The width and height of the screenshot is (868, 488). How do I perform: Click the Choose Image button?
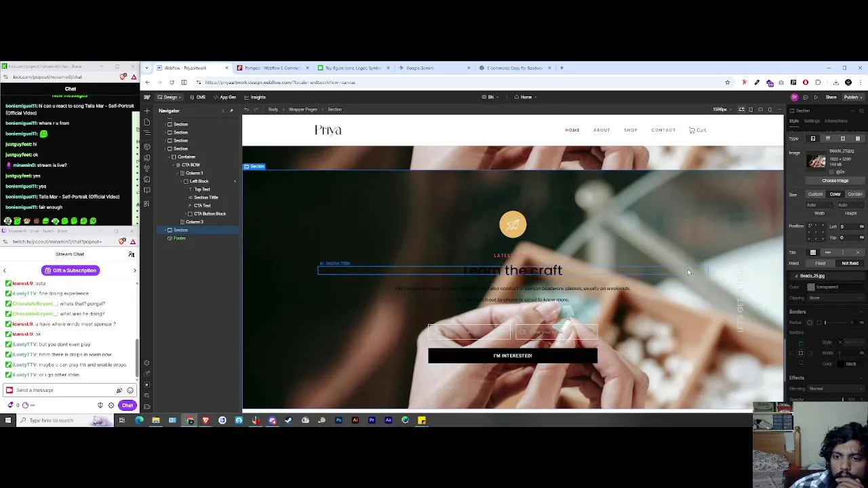tap(835, 181)
